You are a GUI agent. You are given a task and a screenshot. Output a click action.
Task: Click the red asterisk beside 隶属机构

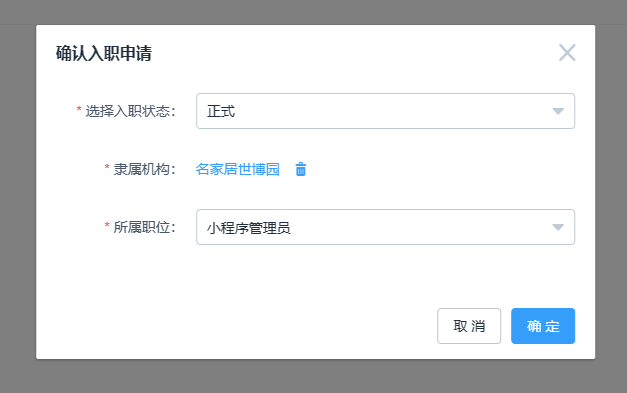pyautogui.click(x=107, y=167)
